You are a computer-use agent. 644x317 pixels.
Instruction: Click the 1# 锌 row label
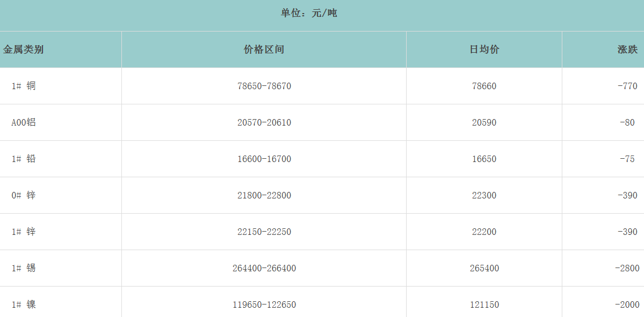pos(23,232)
